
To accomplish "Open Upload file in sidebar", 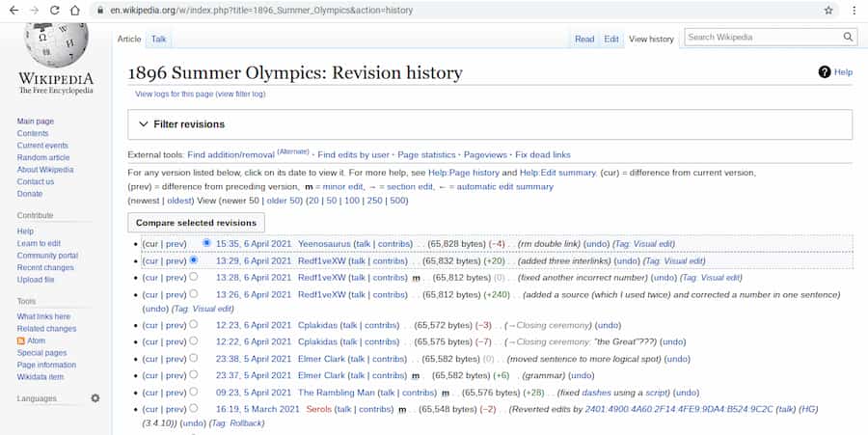I will [36, 280].
